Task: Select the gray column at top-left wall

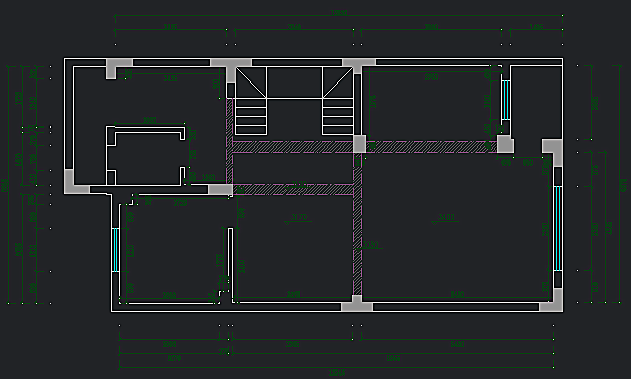Action: pos(117,68)
